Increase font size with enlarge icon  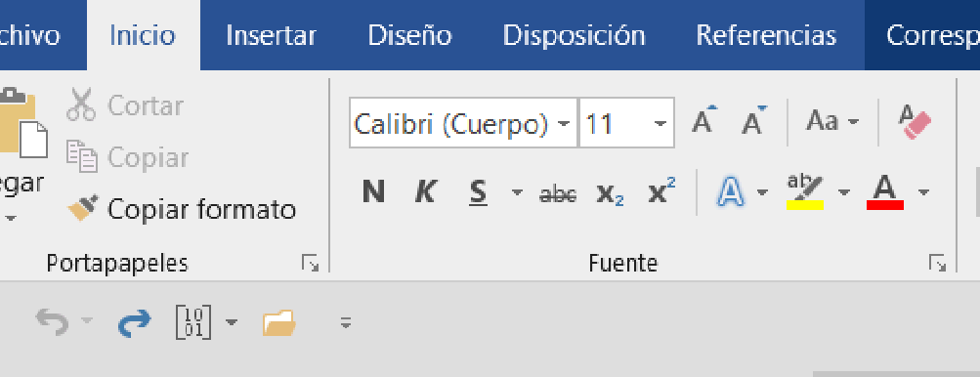(x=704, y=120)
